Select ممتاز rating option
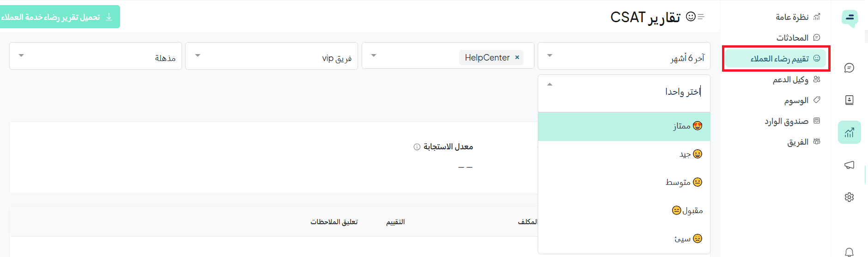The width and height of the screenshot is (868, 257). click(x=624, y=126)
